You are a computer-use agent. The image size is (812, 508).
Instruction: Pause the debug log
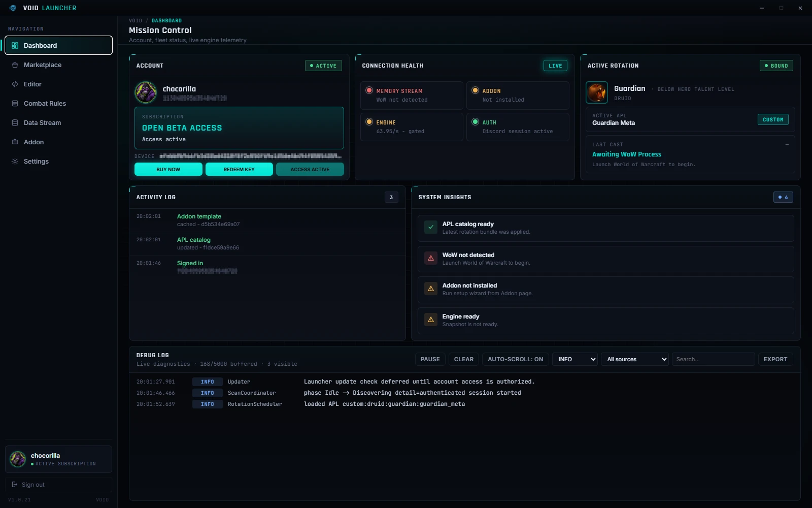click(x=430, y=359)
